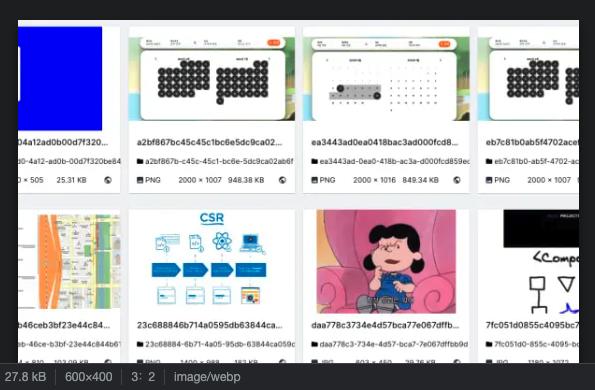This screenshot has width=595, height=390.
Task: Click the 849.34 KB file size
Action: [420, 180]
